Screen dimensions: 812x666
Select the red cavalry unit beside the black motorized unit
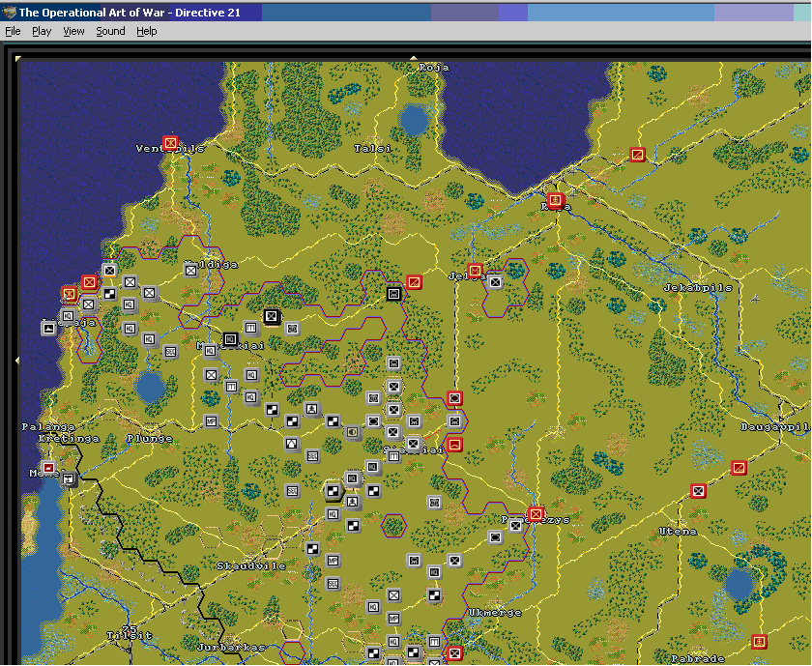[414, 282]
